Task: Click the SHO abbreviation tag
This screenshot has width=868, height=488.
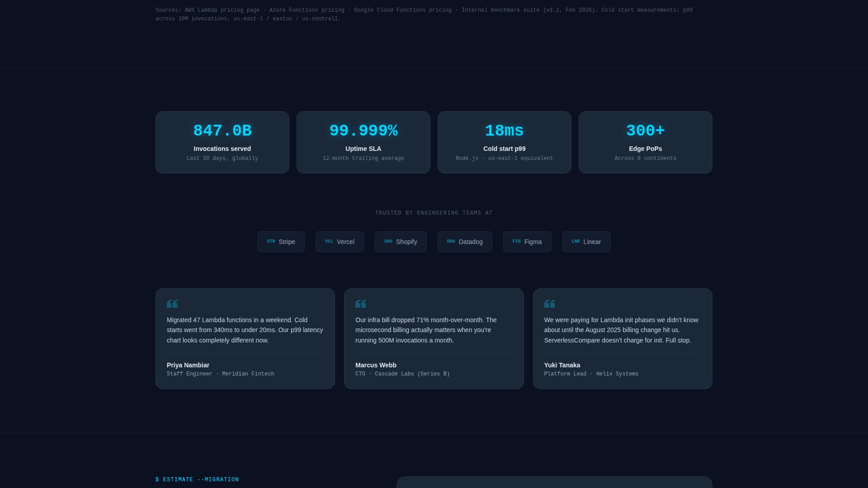Action: click(x=388, y=242)
